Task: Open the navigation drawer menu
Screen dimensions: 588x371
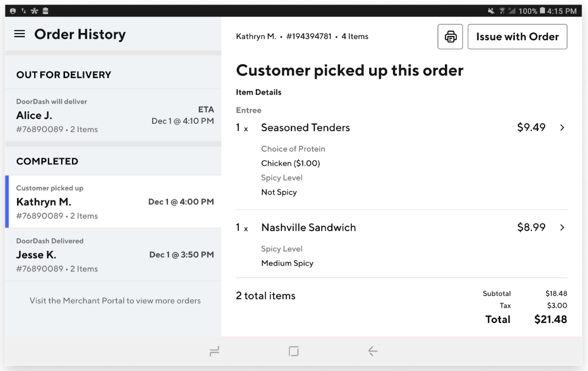Action: [x=19, y=34]
